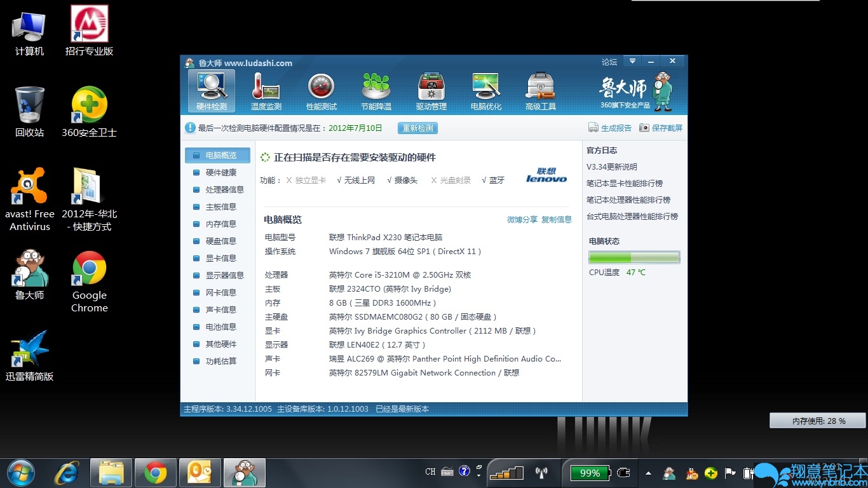The image size is (868, 488).
Task: Open the title bar dropdown menu arrow
Action: (632, 61)
